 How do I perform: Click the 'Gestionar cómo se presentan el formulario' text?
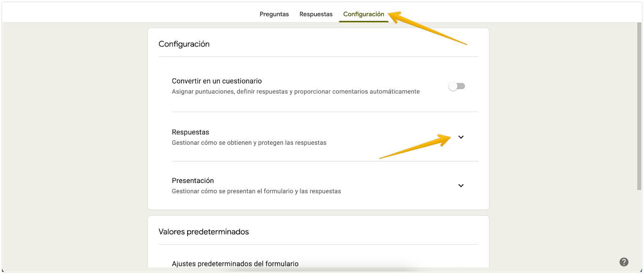point(256,191)
